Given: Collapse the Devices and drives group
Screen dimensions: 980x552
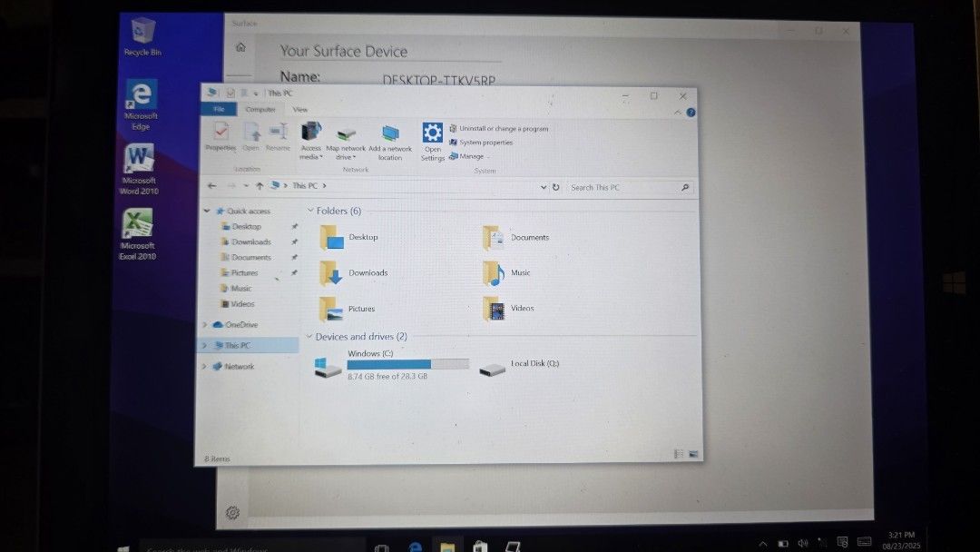Looking at the screenshot, I should 309,336.
